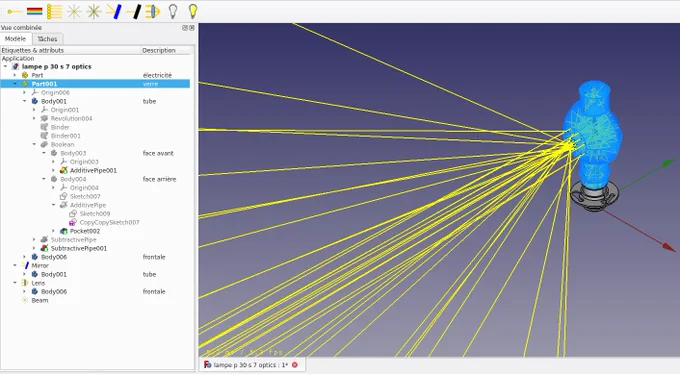Click the magenta CopyCopySketch007 icon

point(73,222)
